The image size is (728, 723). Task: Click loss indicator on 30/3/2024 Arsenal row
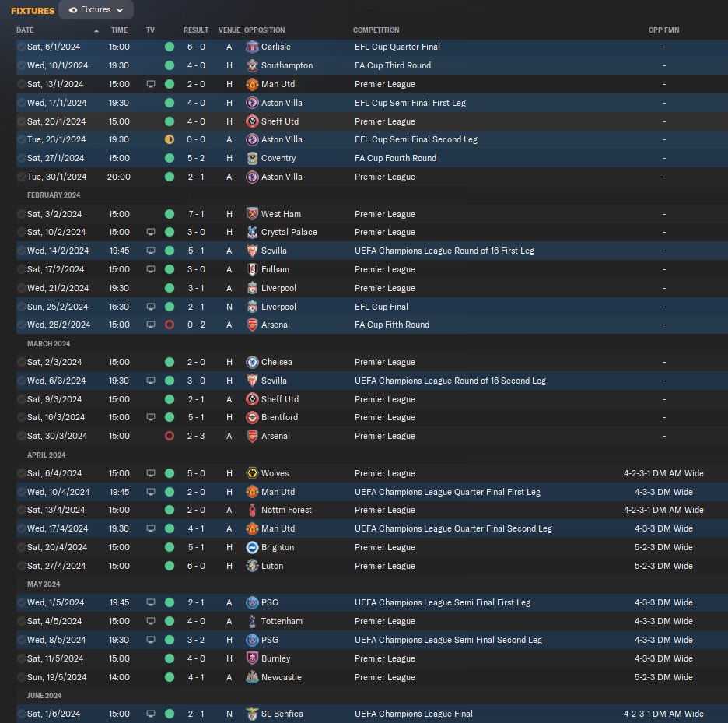coord(170,436)
